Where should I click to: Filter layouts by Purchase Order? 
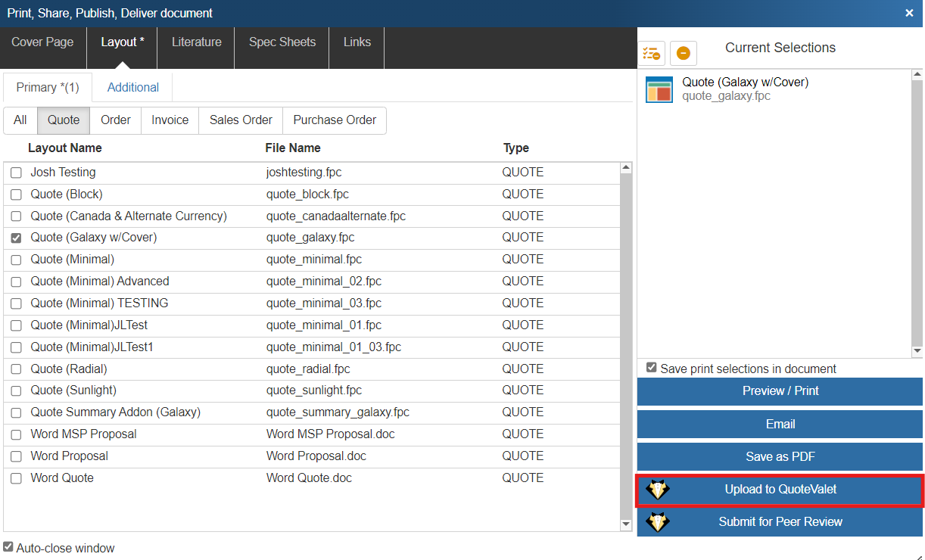click(x=335, y=120)
